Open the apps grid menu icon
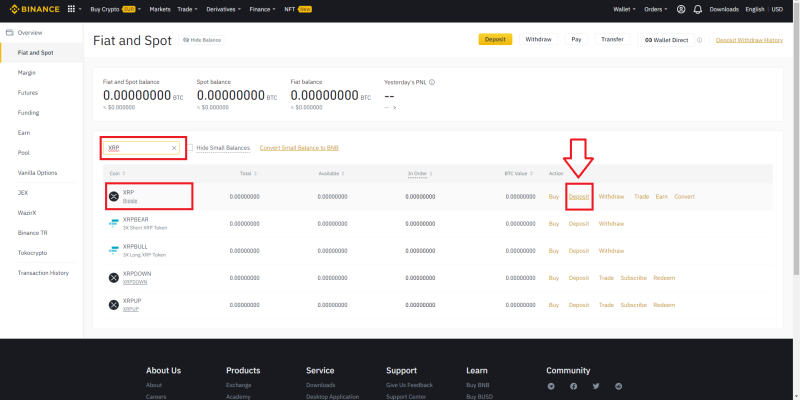 [71, 9]
